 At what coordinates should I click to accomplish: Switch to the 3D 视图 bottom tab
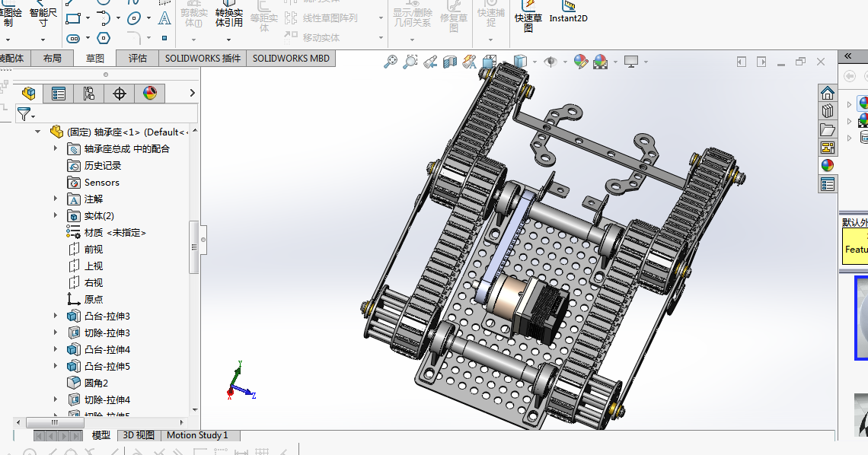[x=139, y=435]
